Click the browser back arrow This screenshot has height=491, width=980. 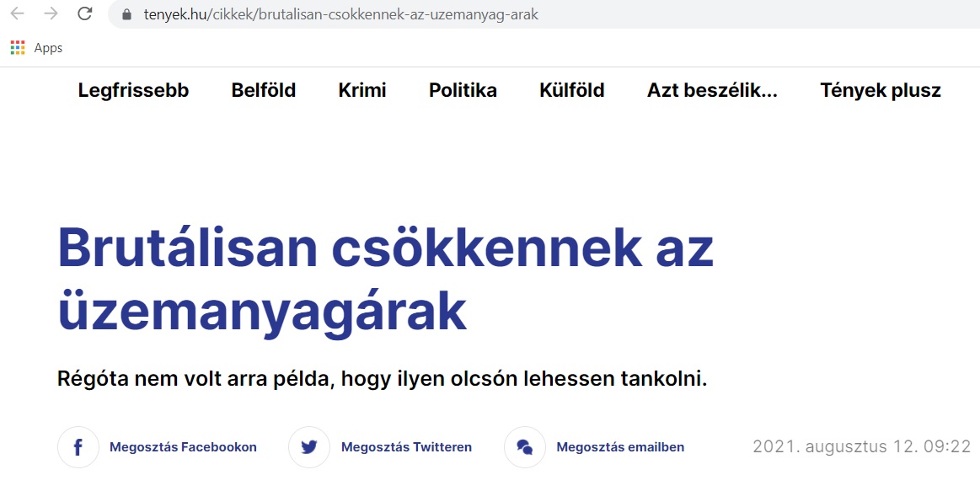click(x=18, y=14)
